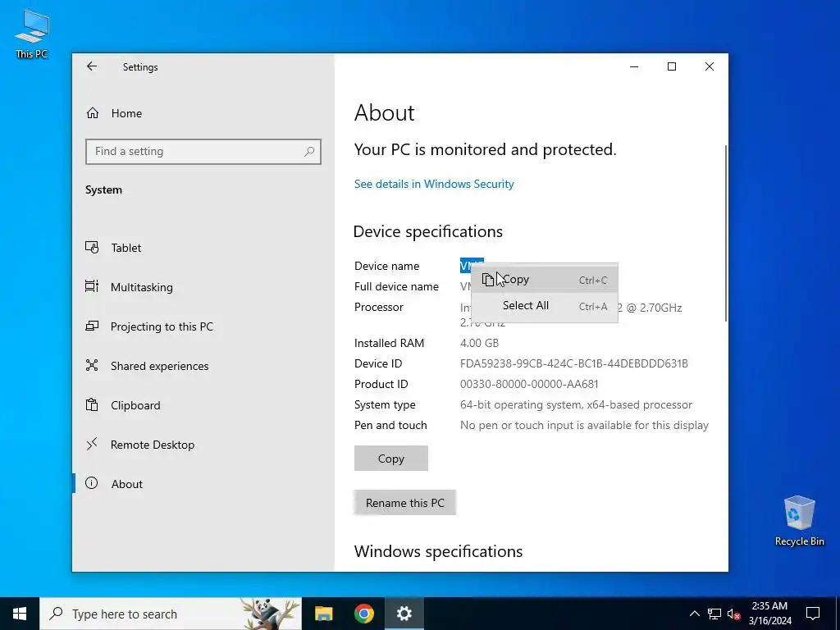Select the Product ID value 00330-80000-00000-AA681

(x=529, y=384)
